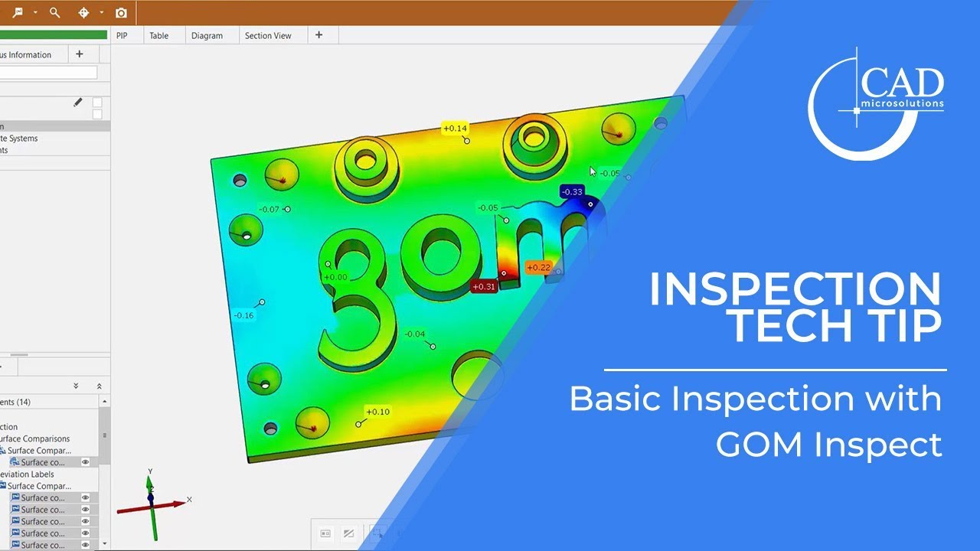Viewport: 980px width, 551px height.
Task: Click the crosshair target icon in toolbar
Action: 84,12
